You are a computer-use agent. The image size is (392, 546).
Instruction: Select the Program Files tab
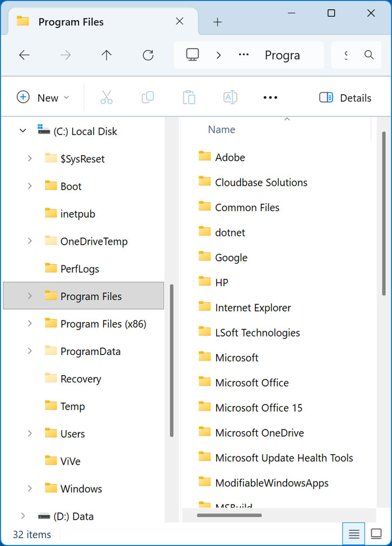pos(71,22)
